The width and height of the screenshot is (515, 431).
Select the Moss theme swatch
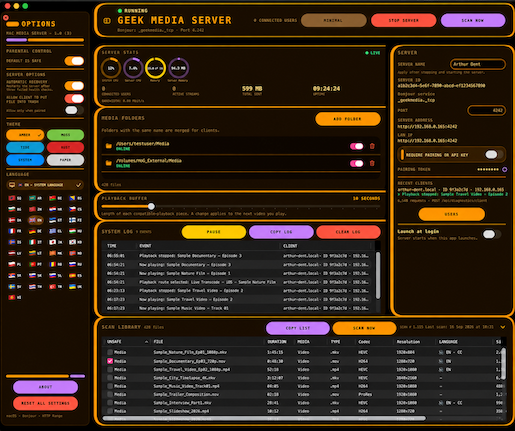(x=65, y=135)
